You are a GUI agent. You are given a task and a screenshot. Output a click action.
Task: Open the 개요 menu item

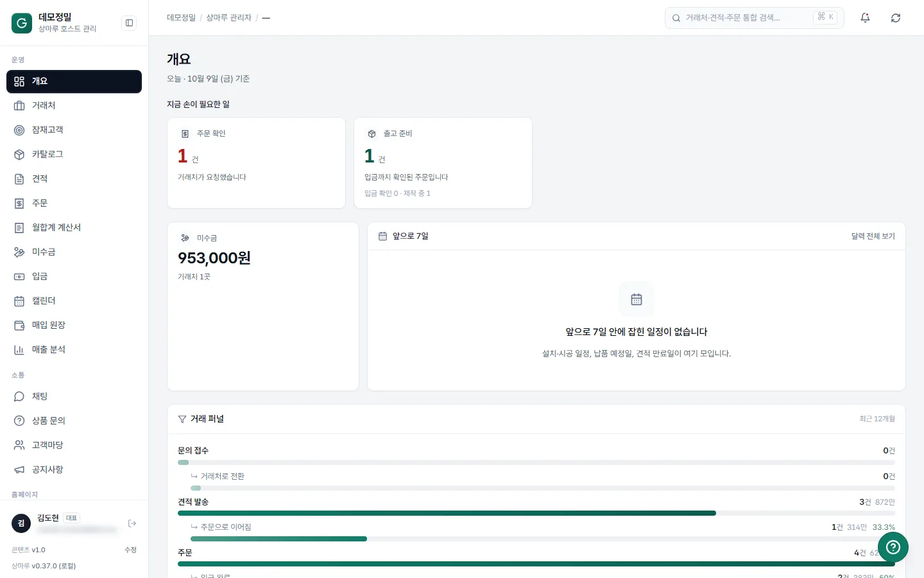pos(74,82)
